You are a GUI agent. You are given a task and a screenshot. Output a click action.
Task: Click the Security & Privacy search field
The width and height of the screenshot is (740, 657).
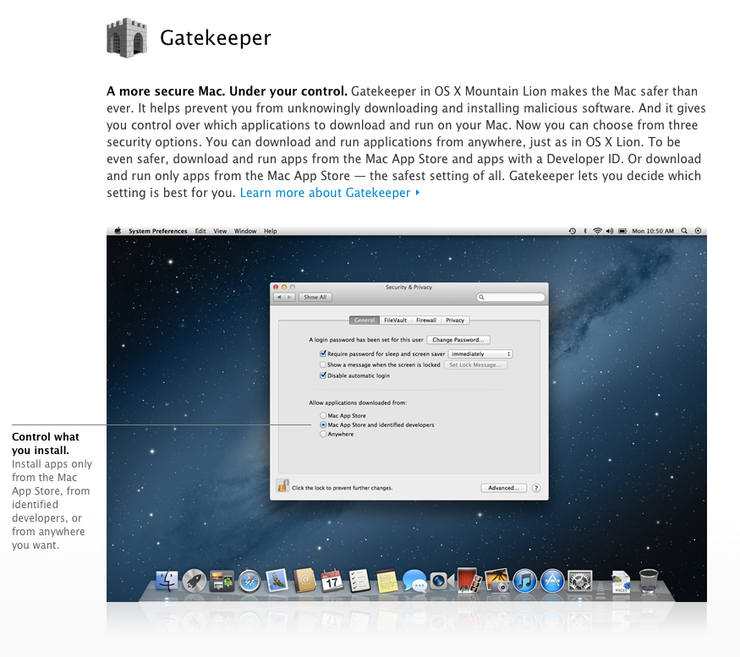point(511,297)
